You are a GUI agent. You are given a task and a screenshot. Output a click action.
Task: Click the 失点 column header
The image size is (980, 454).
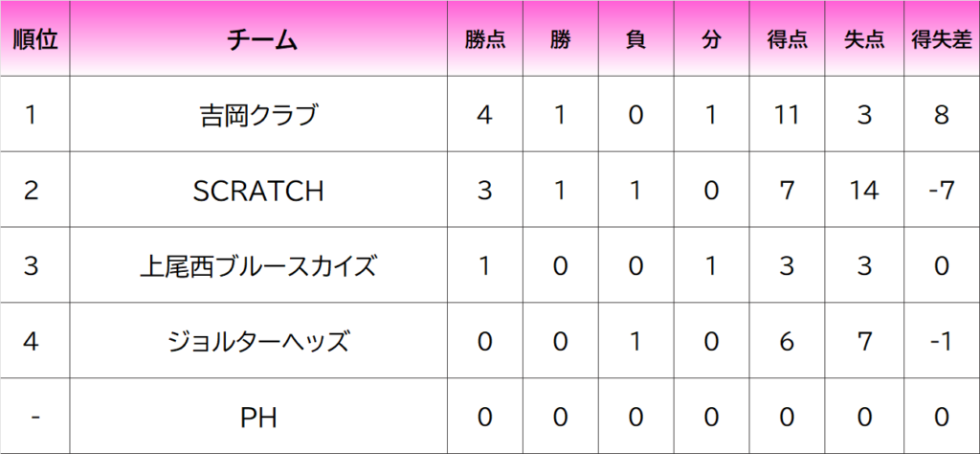coord(864,40)
